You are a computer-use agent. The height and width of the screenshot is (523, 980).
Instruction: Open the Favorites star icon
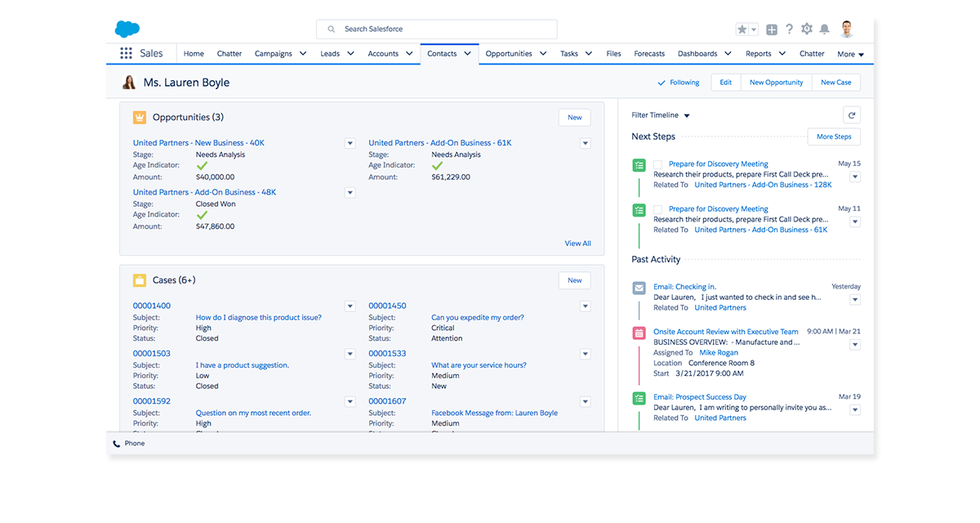tap(742, 29)
